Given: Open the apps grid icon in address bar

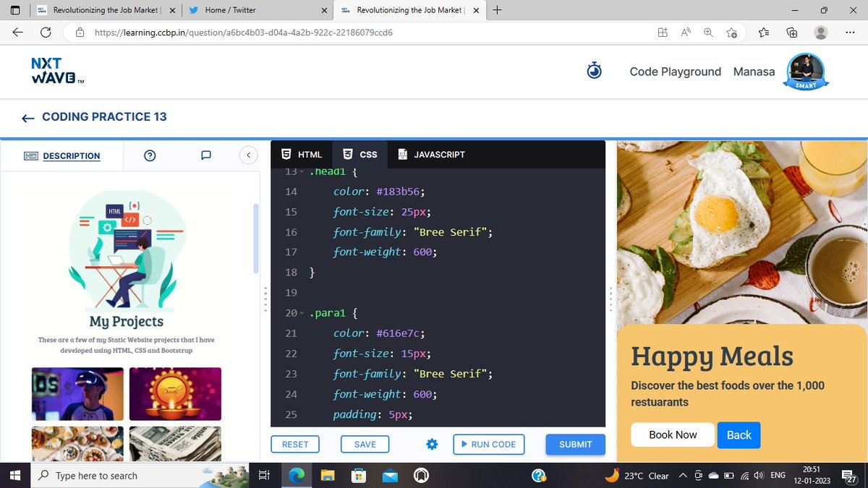Looking at the screenshot, I should (663, 33).
